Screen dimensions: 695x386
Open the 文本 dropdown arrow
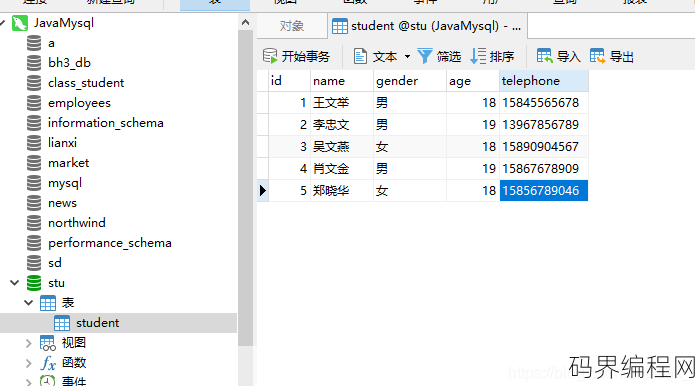[407, 57]
